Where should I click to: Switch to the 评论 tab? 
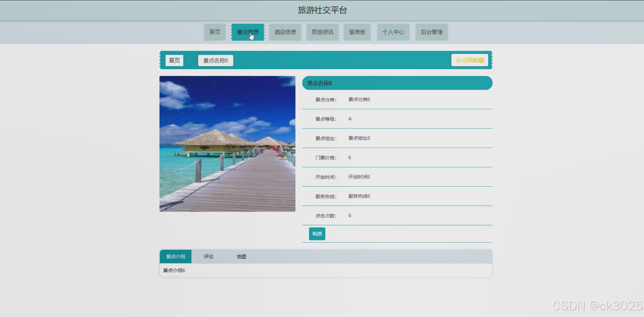pos(208,256)
